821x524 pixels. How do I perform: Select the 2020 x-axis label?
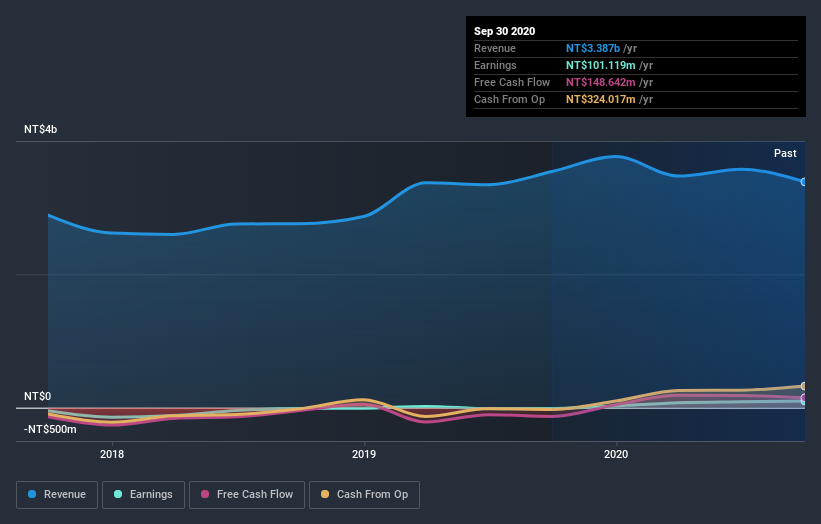click(x=616, y=454)
